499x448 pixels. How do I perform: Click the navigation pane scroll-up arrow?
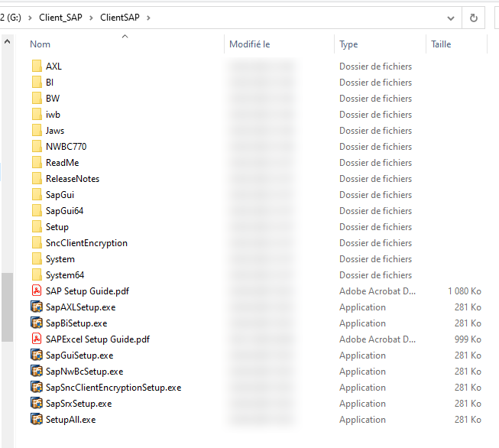(x=7, y=41)
